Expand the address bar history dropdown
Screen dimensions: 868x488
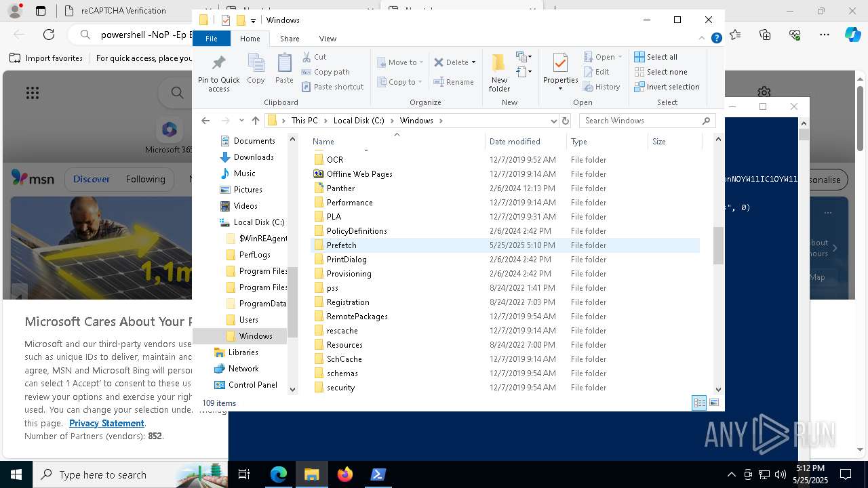click(x=553, y=121)
